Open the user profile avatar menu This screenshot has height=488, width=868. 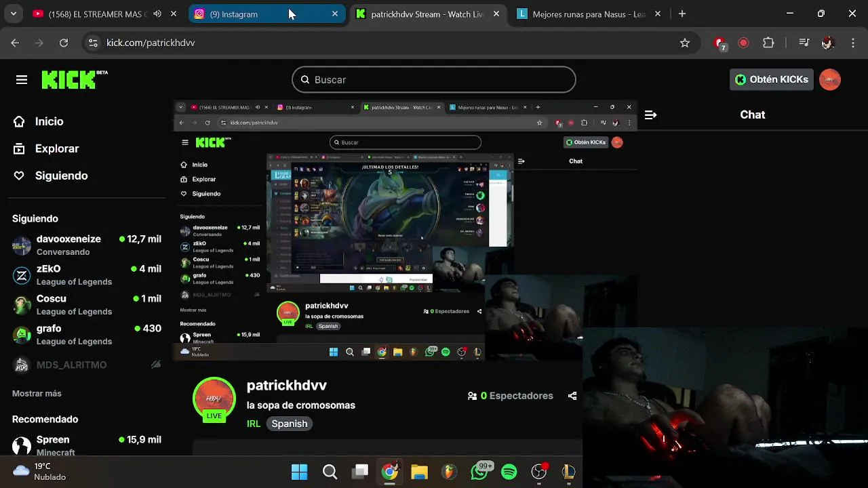[830, 79]
